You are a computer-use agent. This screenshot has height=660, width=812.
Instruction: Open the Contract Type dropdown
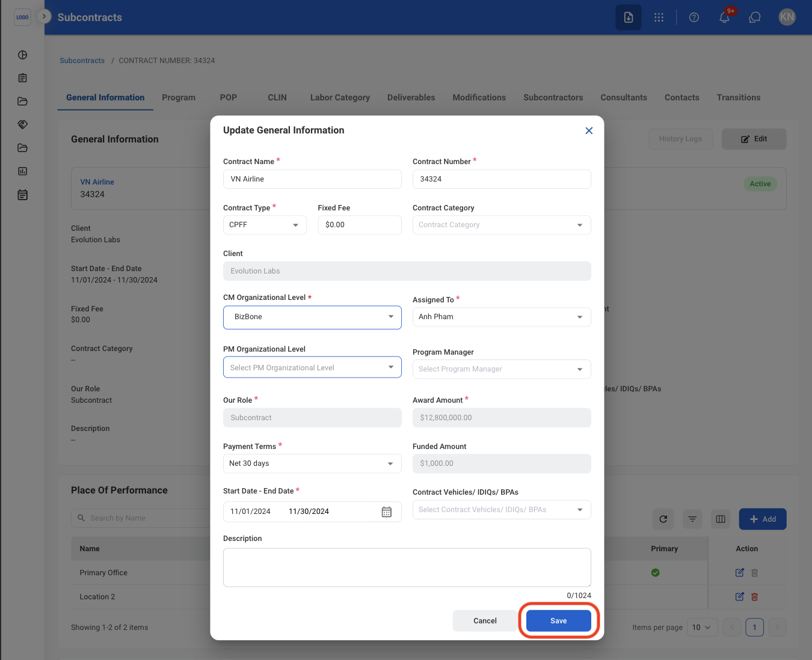coord(265,225)
